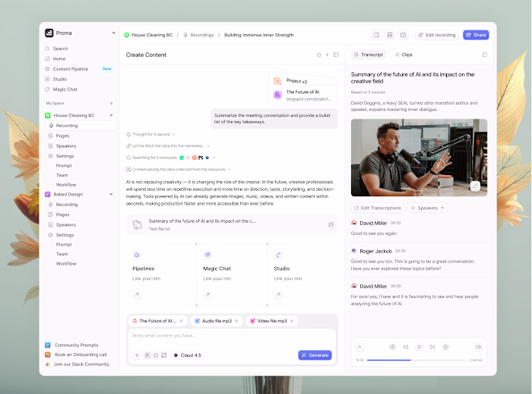
Task: Open Studio from the sidebar
Action: coord(56,79)
